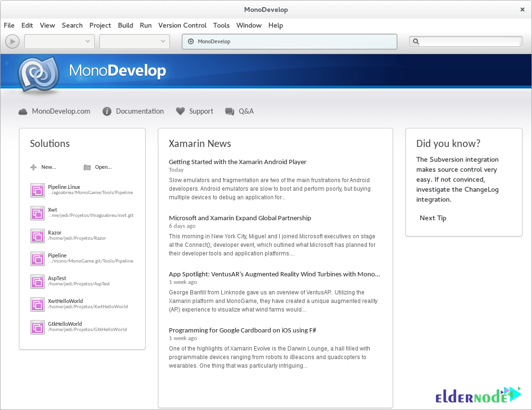532x410 pixels.
Task: Open the Xamarin Android Player article
Action: coord(237,162)
